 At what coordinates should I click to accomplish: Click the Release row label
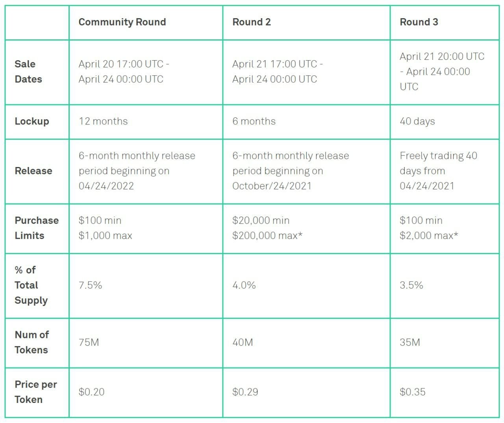pos(33,171)
